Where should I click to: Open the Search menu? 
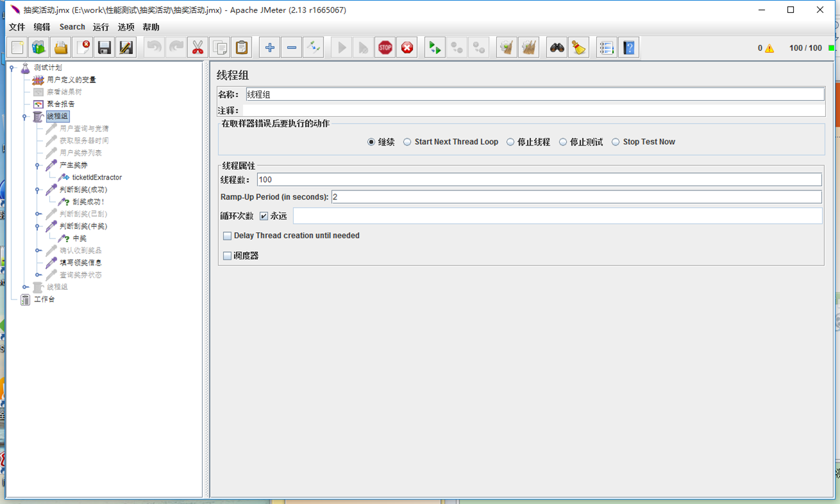72,27
